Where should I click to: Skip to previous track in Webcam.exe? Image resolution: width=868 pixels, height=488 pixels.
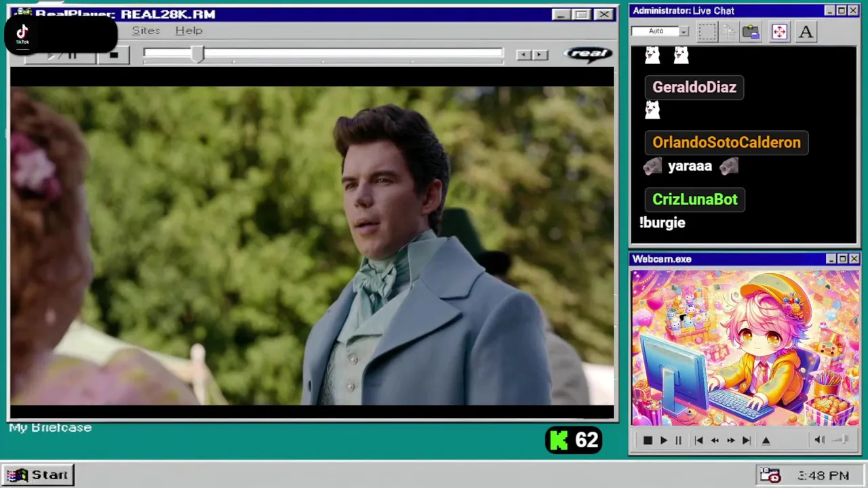698,441
